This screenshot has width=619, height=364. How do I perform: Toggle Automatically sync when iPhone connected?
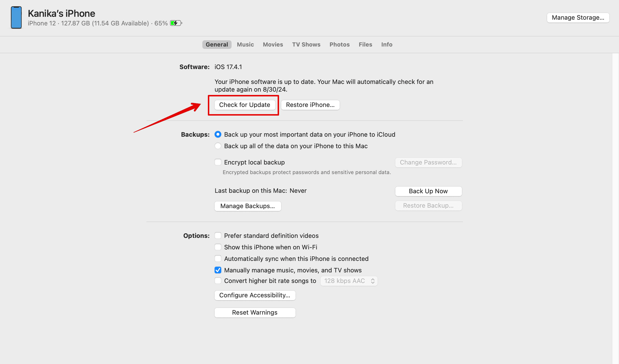pos(218,258)
